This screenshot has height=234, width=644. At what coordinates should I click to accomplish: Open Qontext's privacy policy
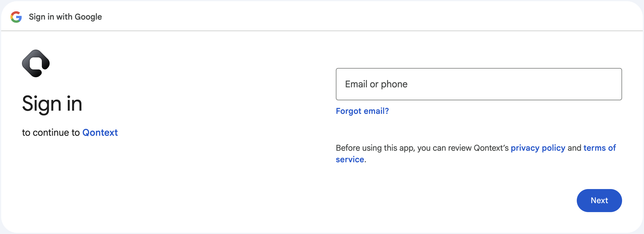click(x=538, y=148)
